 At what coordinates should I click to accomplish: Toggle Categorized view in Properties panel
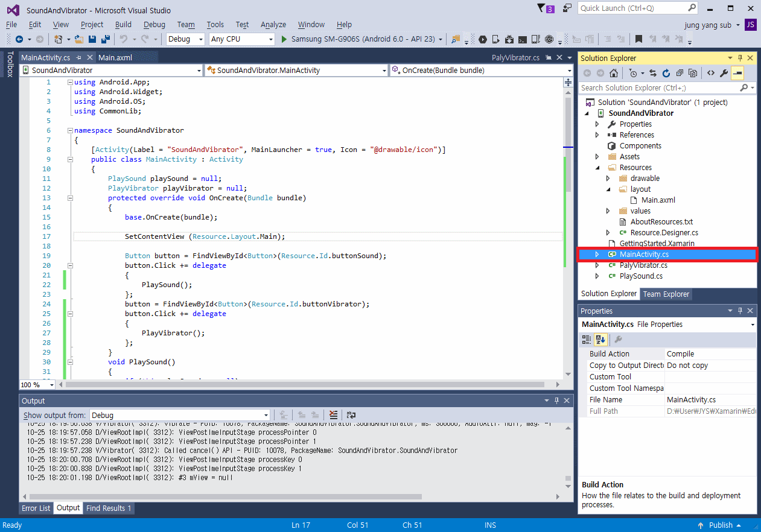[x=587, y=340]
